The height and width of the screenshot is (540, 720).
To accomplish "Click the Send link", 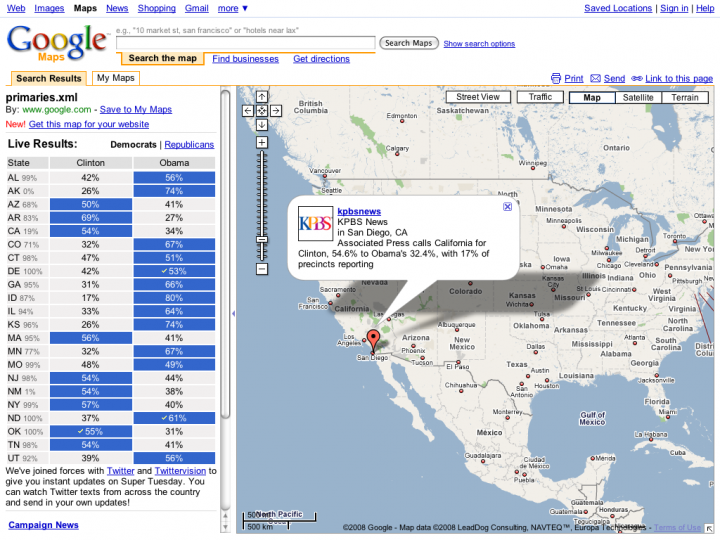I will 614,79.
